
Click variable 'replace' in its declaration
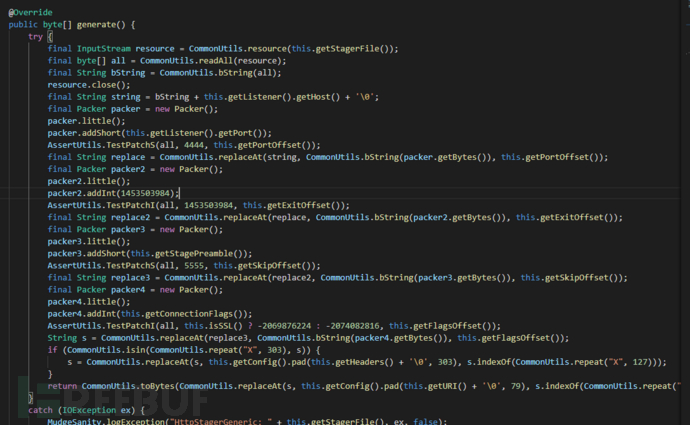(128, 157)
